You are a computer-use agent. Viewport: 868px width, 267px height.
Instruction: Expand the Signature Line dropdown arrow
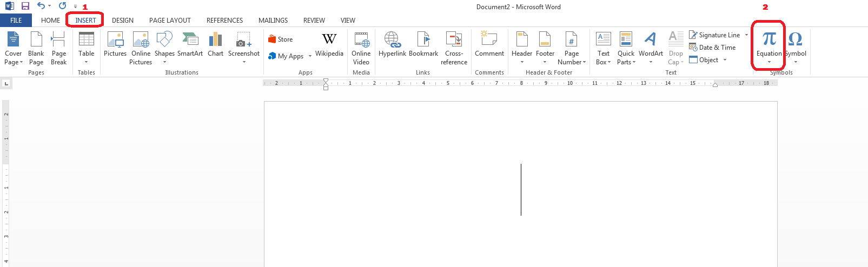click(746, 35)
